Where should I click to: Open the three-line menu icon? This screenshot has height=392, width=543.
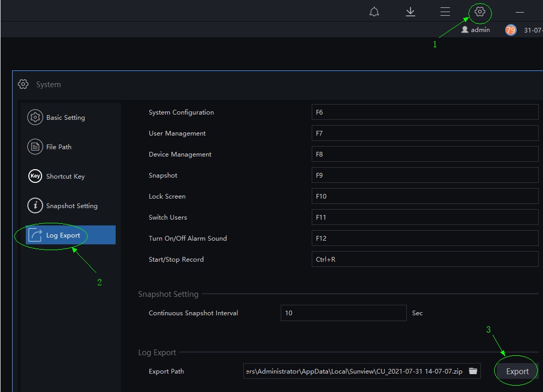445,12
